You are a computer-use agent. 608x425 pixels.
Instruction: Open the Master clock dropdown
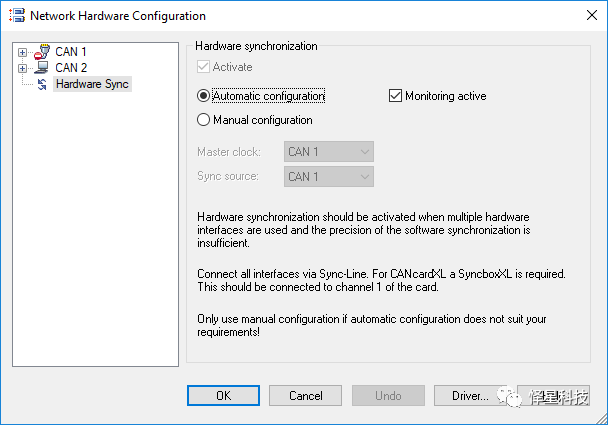[329, 152]
